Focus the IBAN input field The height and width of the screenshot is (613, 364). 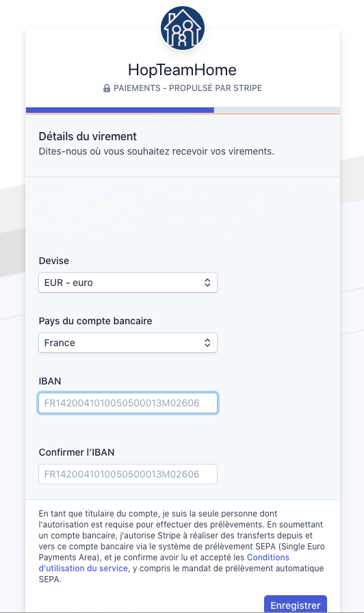128,403
